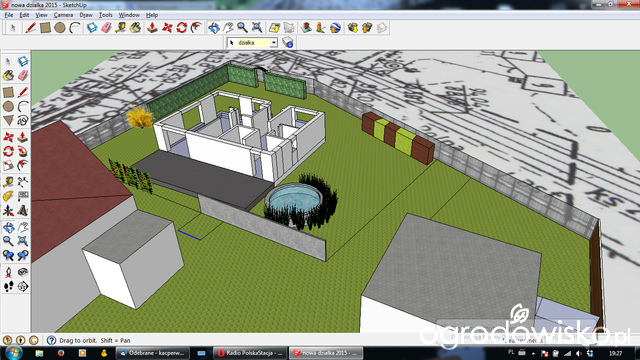Activate the Orbit tool in top toolbar
The image size is (640, 360).
click(x=214, y=28)
